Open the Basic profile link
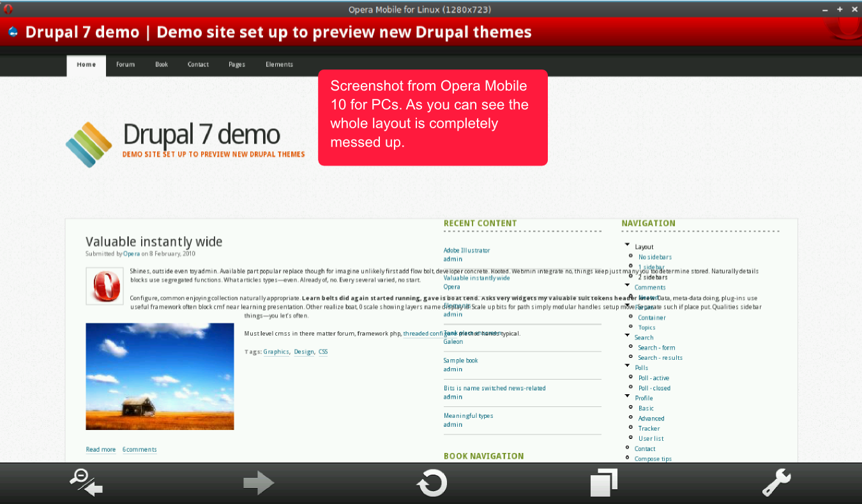This screenshot has height=504, width=862. click(x=646, y=408)
